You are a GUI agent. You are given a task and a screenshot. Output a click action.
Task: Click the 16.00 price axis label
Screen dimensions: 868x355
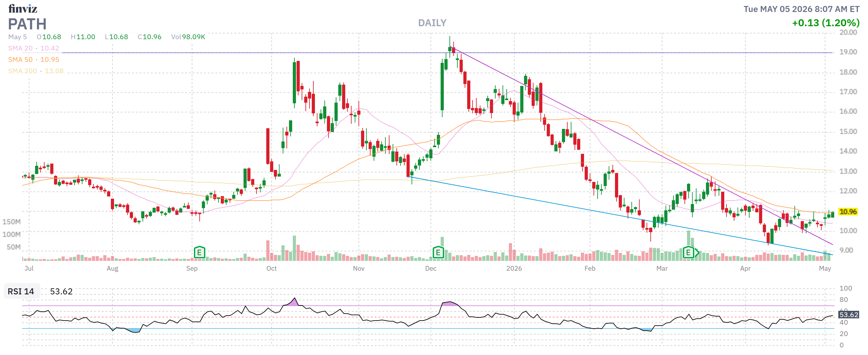848,111
